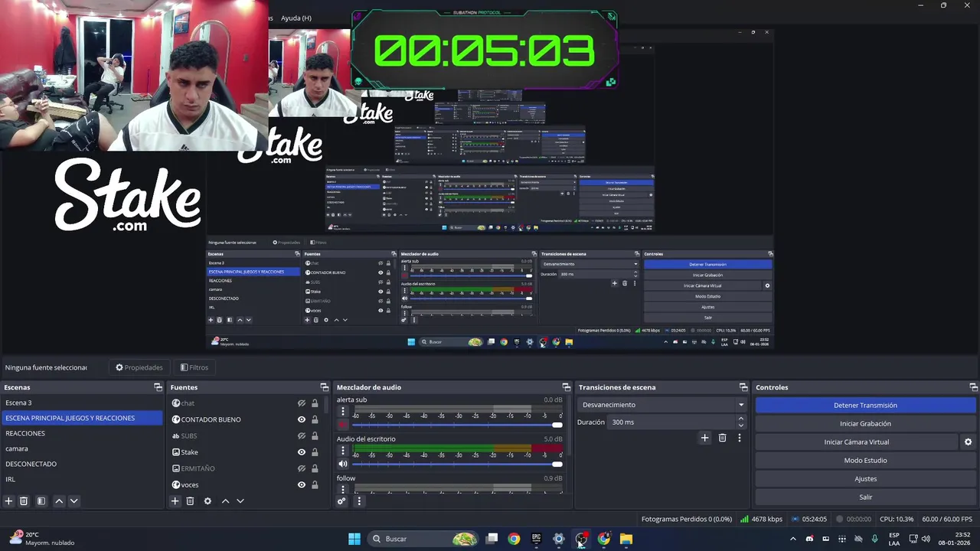Move scene up in Escenas list
The image size is (980, 551).
(59, 501)
